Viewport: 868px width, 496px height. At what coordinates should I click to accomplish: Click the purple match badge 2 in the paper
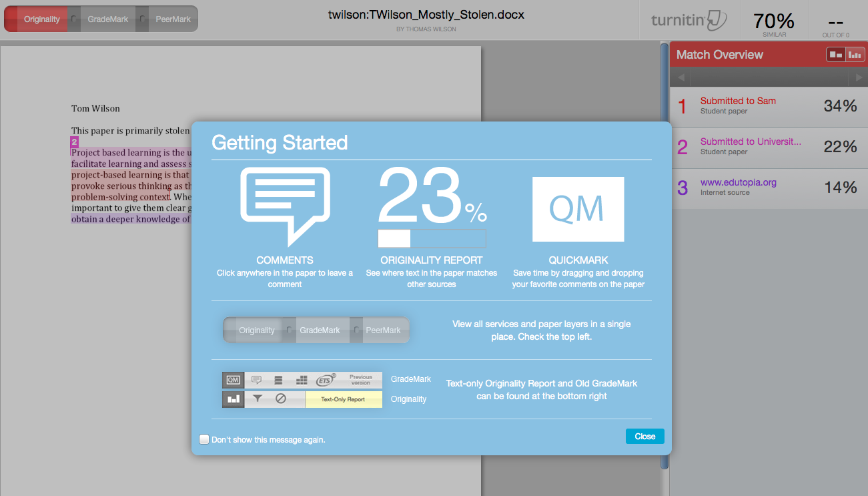coord(75,142)
